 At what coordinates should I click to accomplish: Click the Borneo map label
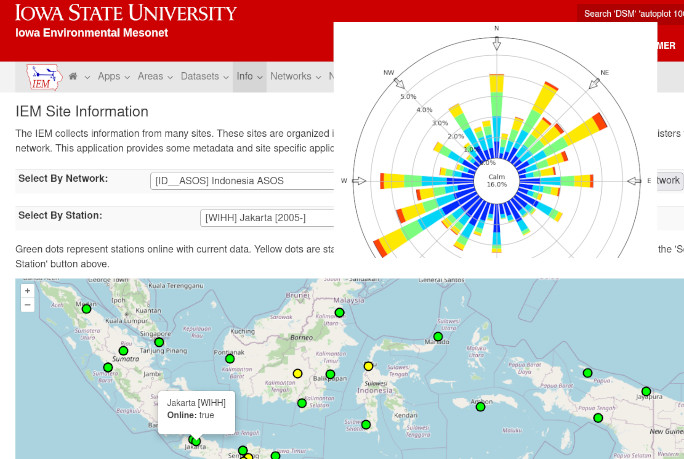(301, 338)
